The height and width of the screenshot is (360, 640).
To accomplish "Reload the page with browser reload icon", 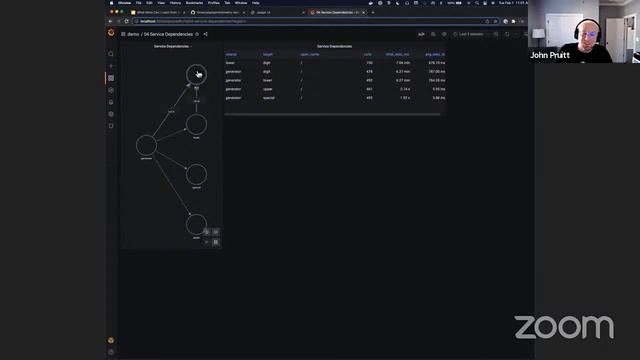I will coord(126,21).
